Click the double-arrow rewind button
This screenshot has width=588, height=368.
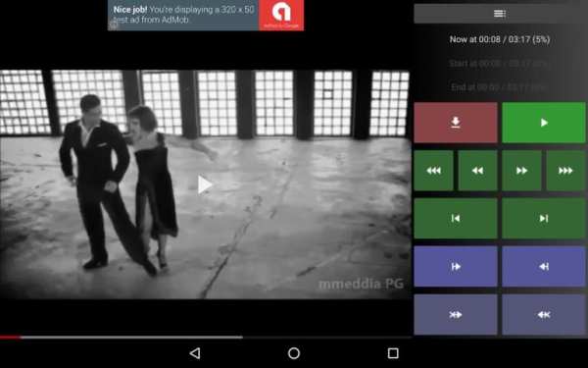pyautogui.click(x=478, y=171)
